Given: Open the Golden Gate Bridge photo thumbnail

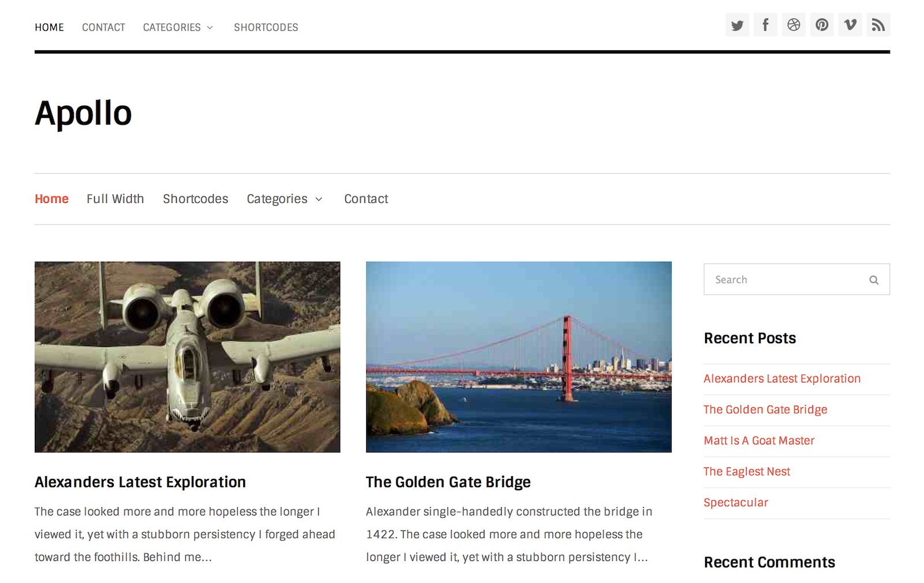Looking at the screenshot, I should [x=519, y=357].
